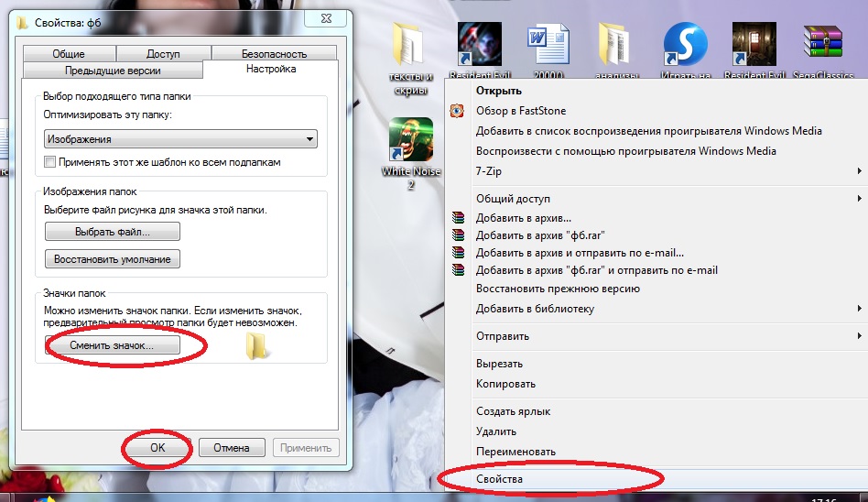This screenshot has height=502, width=868.
Task: Expand the Отправить submenu arrow
Action: 859,336
